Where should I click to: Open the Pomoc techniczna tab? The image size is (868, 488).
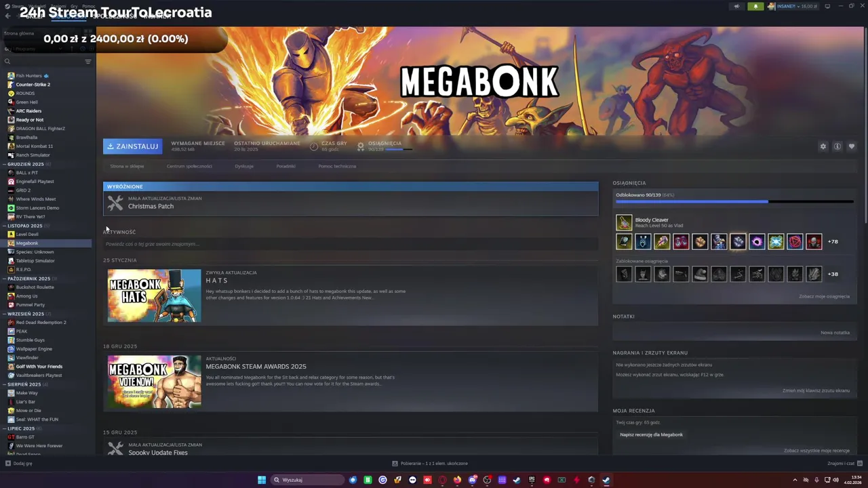tap(337, 166)
